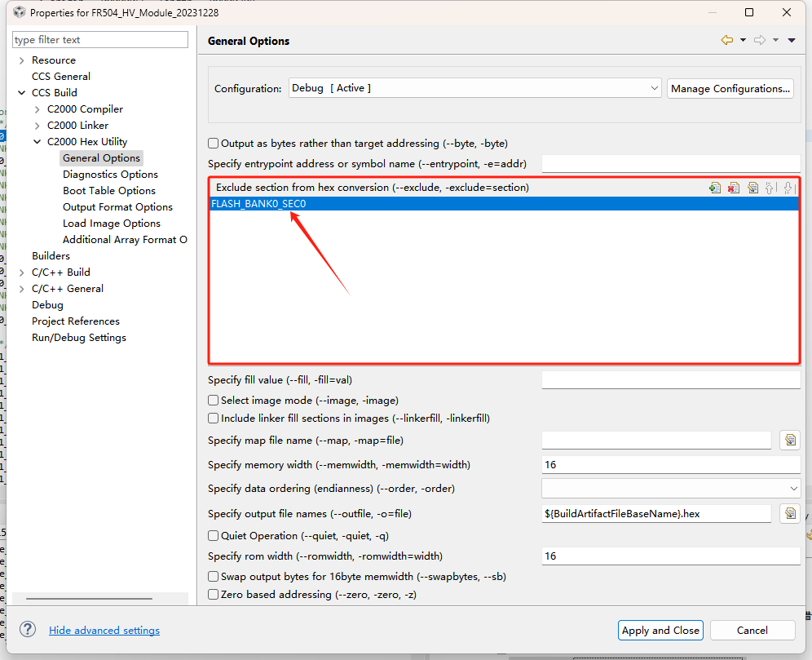Click the Move Down arrow icon
Image resolution: width=812 pixels, height=660 pixels.
click(788, 188)
